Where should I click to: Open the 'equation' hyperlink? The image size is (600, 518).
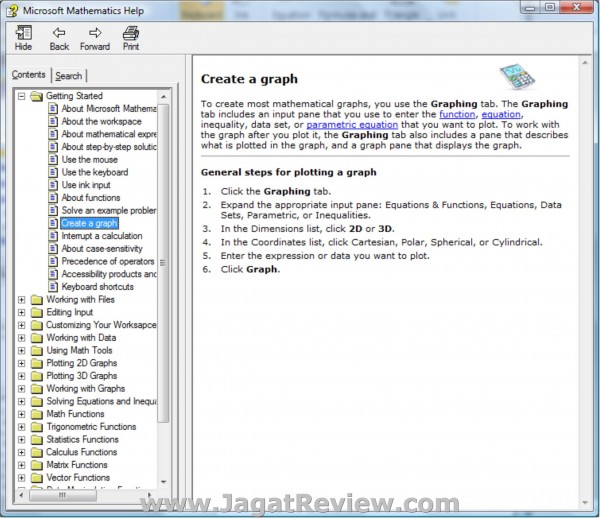pos(501,115)
